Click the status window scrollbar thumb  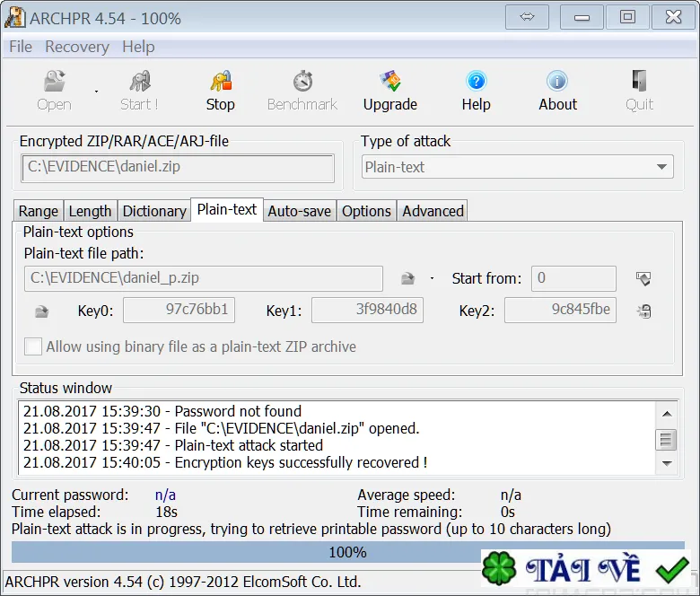[x=666, y=439]
